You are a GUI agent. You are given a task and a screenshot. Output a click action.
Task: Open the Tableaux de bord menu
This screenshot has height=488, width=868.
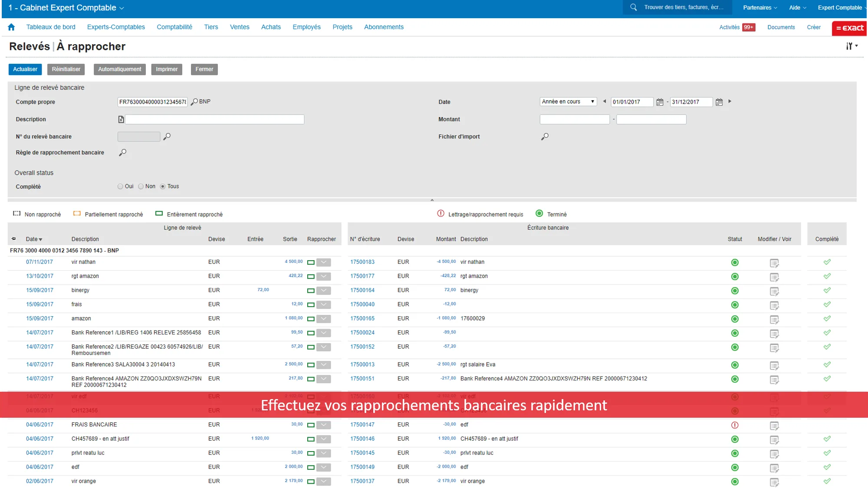pos(51,27)
